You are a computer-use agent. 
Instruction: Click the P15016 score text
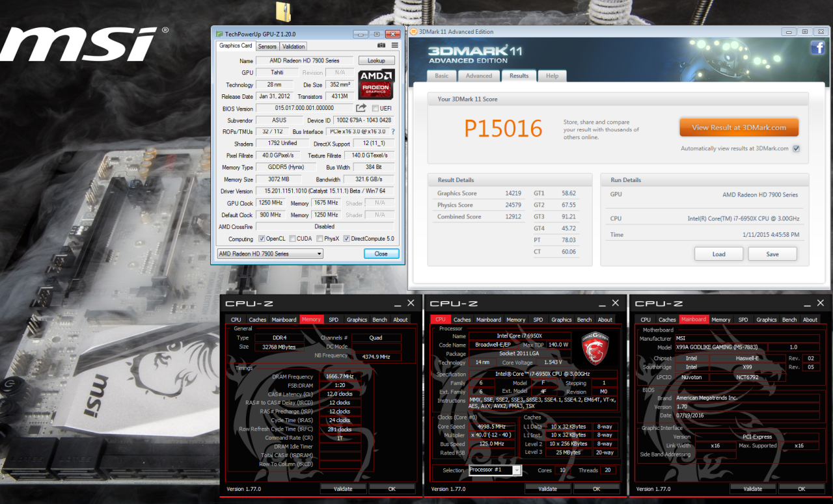[503, 128]
